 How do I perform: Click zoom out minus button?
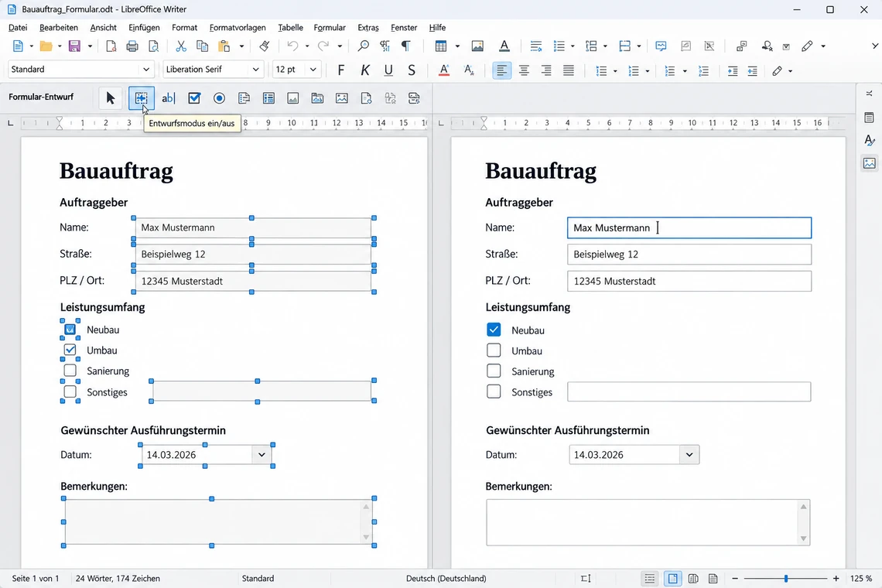pos(735,579)
